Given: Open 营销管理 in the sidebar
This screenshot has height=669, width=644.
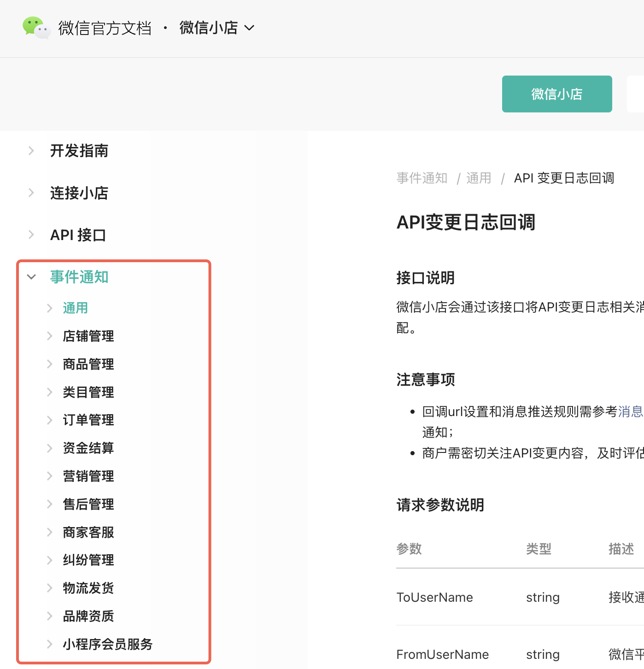Looking at the screenshot, I should 88,476.
